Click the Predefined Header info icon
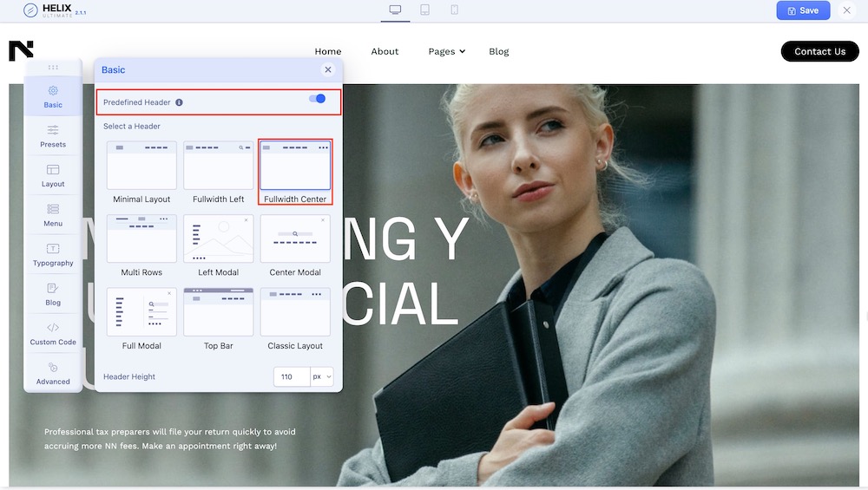 pos(179,102)
